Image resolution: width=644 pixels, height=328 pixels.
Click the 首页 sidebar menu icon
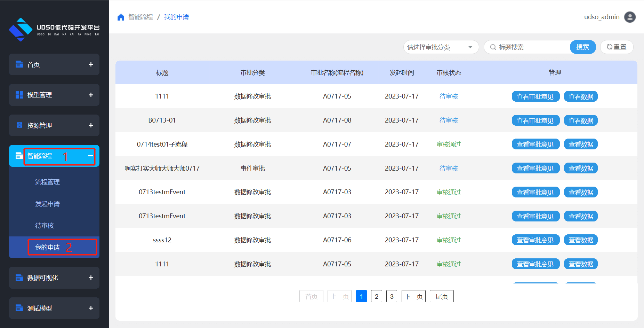(x=19, y=64)
